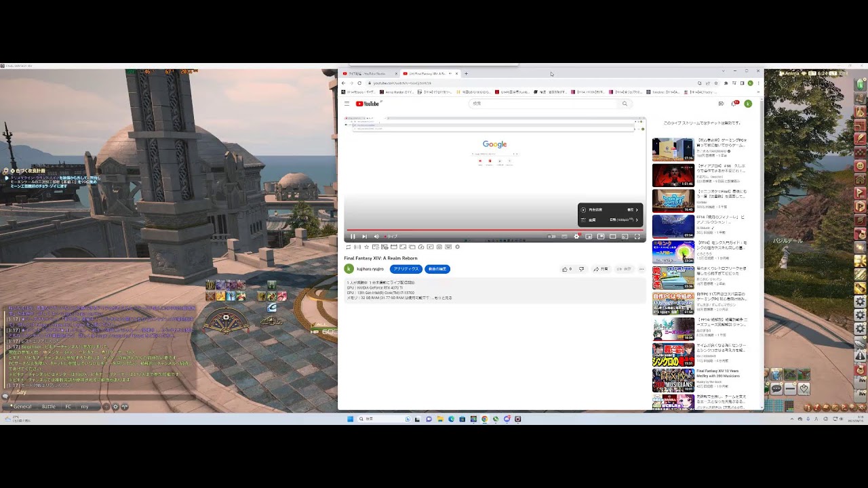Pause the YouTube live video

click(x=353, y=237)
